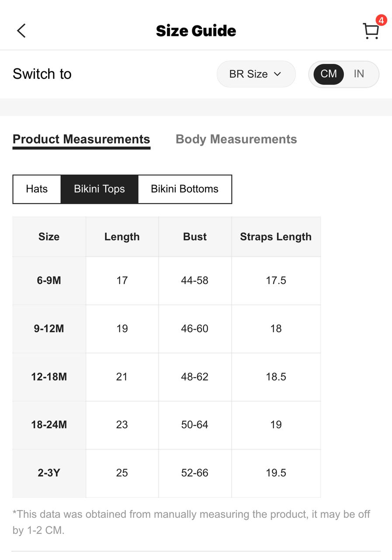Select Product Measurements tab
This screenshot has width=392, height=560.
pyautogui.click(x=81, y=140)
